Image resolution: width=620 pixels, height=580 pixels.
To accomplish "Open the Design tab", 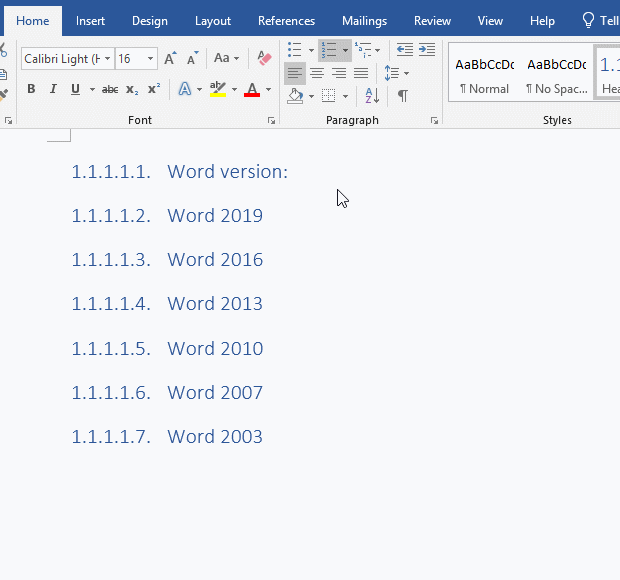I will 150,21.
